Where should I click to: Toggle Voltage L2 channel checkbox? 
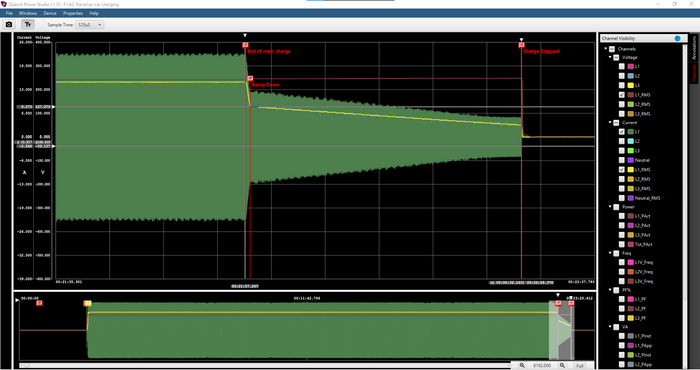point(621,76)
